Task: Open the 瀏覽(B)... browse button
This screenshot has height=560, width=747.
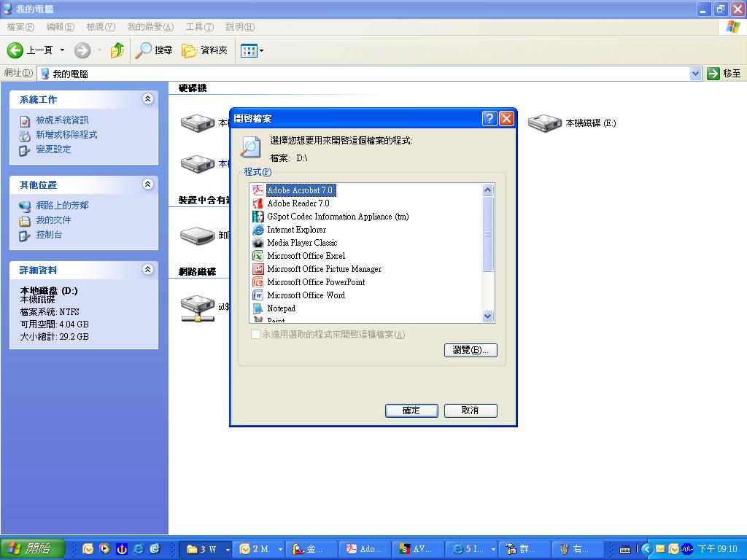Action: pos(471,350)
